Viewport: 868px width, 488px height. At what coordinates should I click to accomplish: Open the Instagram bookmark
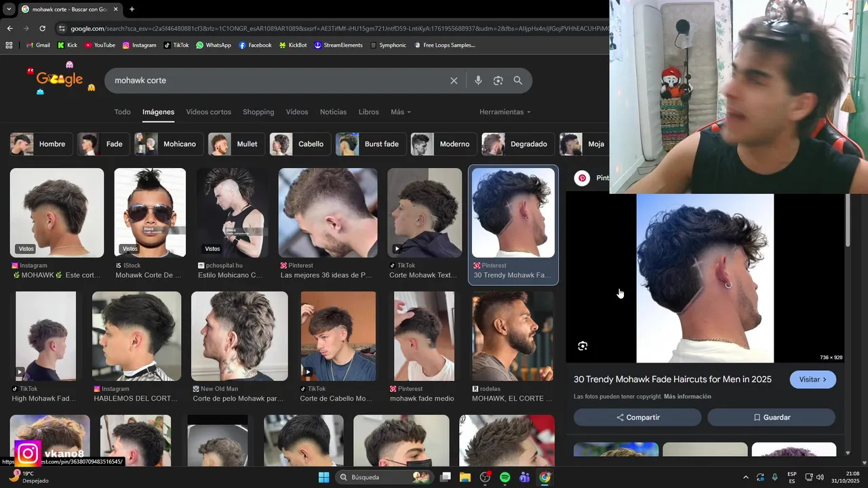[x=139, y=45]
